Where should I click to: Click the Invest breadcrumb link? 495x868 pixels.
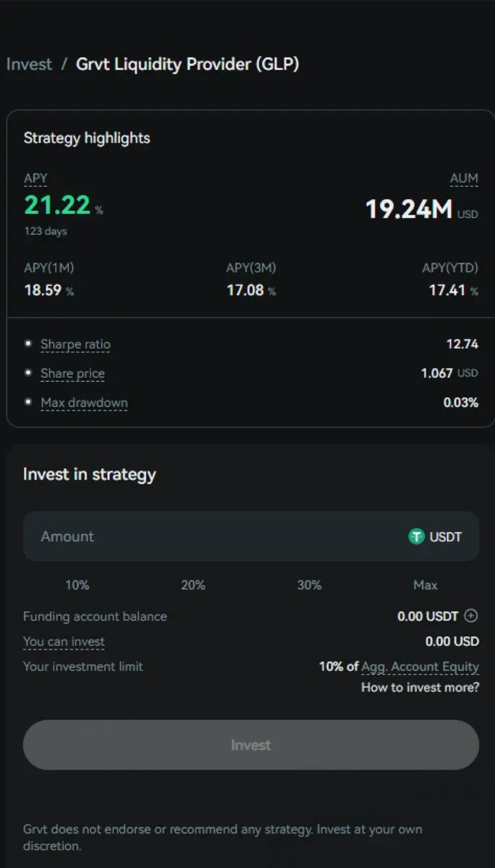[x=29, y=64]
